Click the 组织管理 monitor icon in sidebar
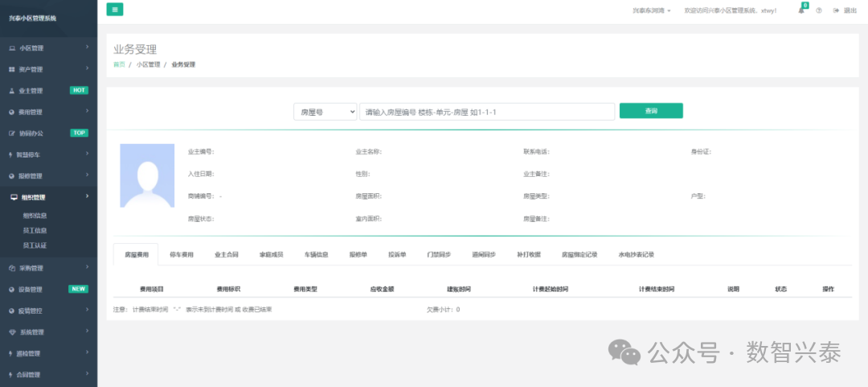The width and height of the screenshot is (868, 387). 13,197
